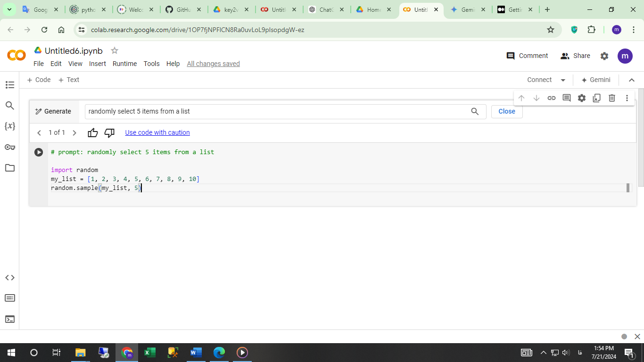Open the Gemini assistant button
Image resolution: width=644 pixels, height=362 pixels.
pyautogui.click(x=596, y=80)
